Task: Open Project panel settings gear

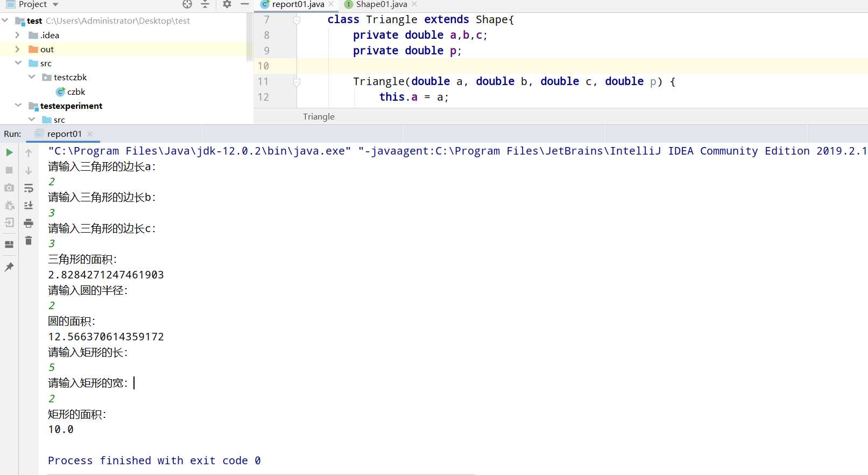Action: [x=227, y=4]
